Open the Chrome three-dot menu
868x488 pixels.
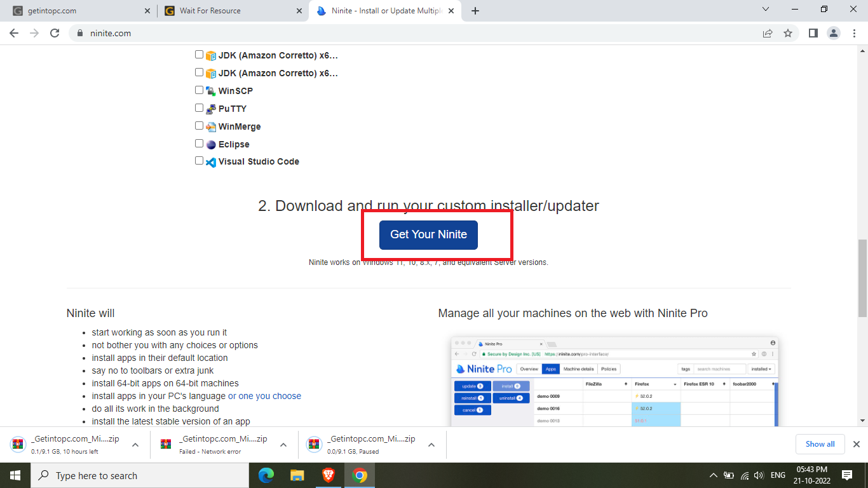click(x=853, y=33)
